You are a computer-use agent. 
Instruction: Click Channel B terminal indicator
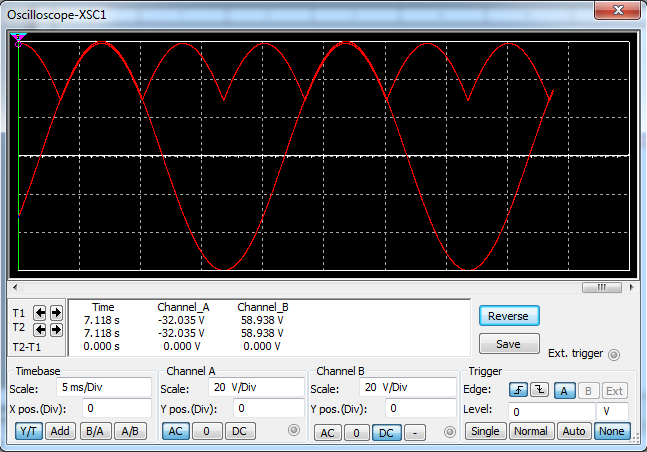(x=449, y=432)
